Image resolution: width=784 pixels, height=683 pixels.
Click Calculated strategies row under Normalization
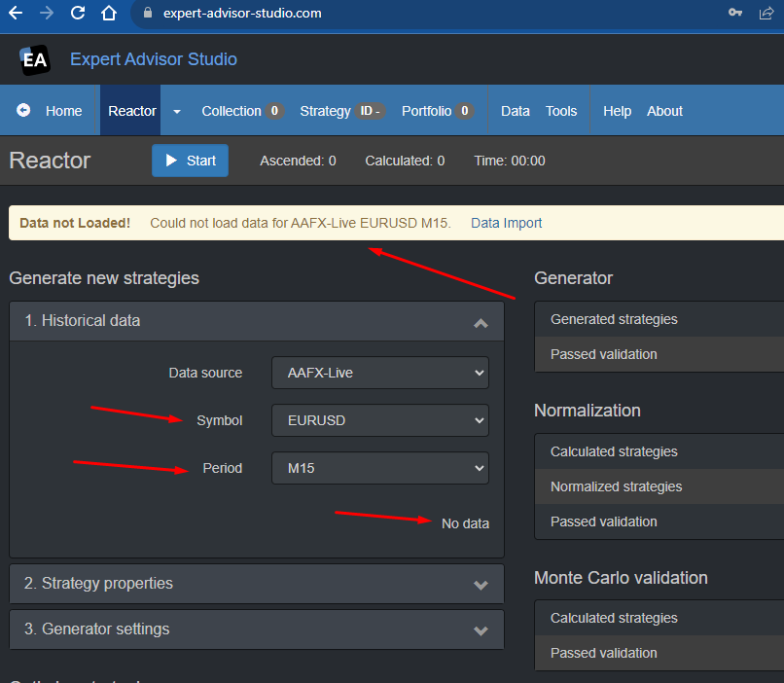tap(659, 451)
